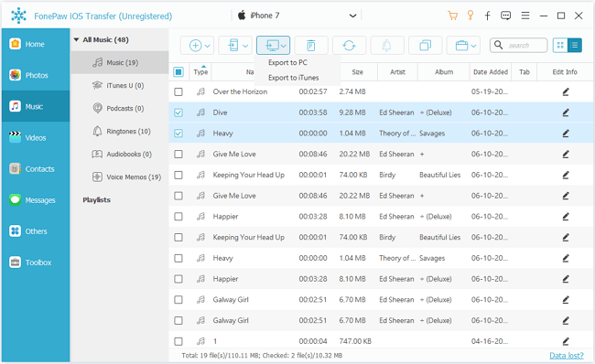Collapse the All Music (48) tree
The width and height of the screenshot is (595, 364).
[x=76, y=39]
